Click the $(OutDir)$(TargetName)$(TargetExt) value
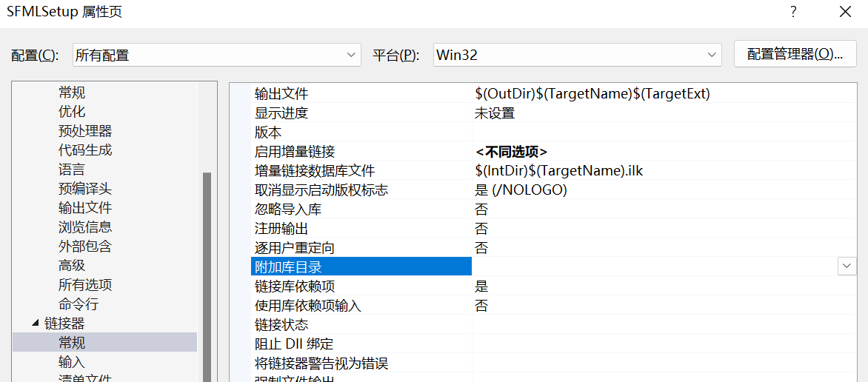Screen dimensions: 868x382 592,93
